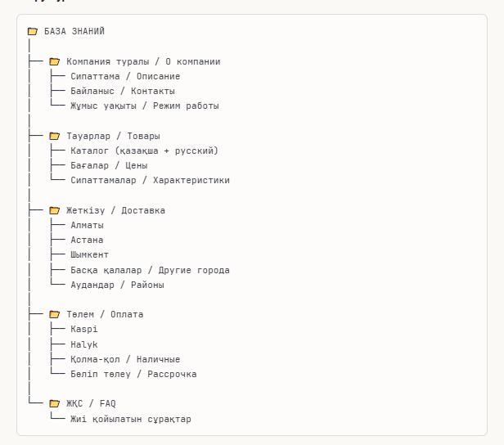
Task: Click the folder icon beside Компания туралы
Action: (55, 61)
